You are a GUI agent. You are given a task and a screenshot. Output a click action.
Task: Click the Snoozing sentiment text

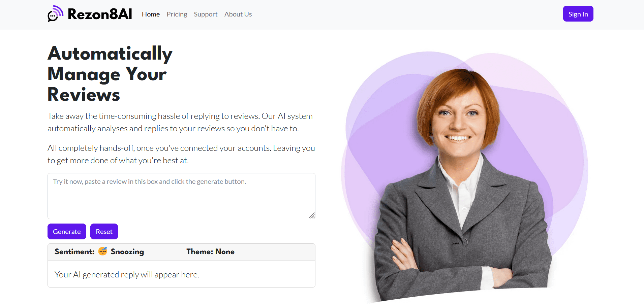(127, 252)
